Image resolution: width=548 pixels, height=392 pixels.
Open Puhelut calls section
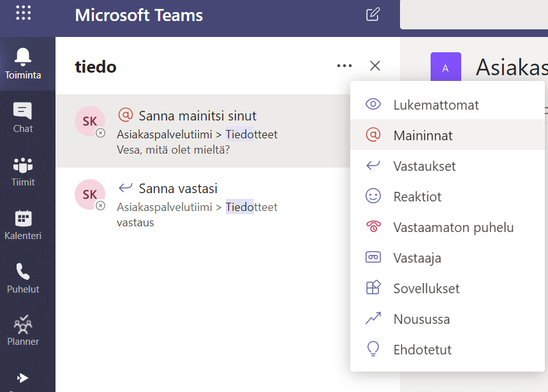coord(23,279)
